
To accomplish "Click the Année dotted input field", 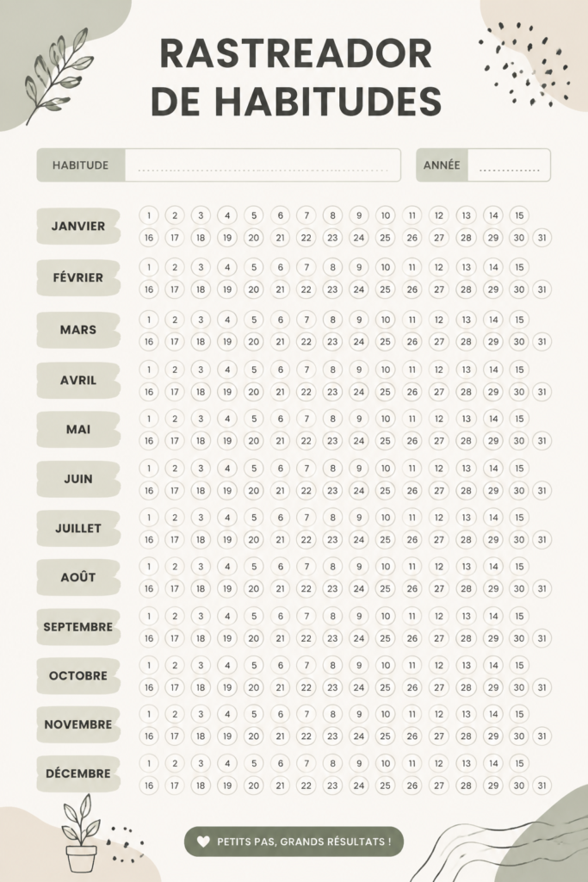I will coord(509,165).
